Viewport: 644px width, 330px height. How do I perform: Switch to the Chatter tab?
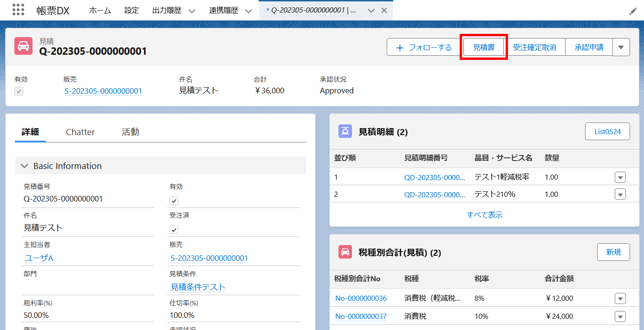coord(80,132)
